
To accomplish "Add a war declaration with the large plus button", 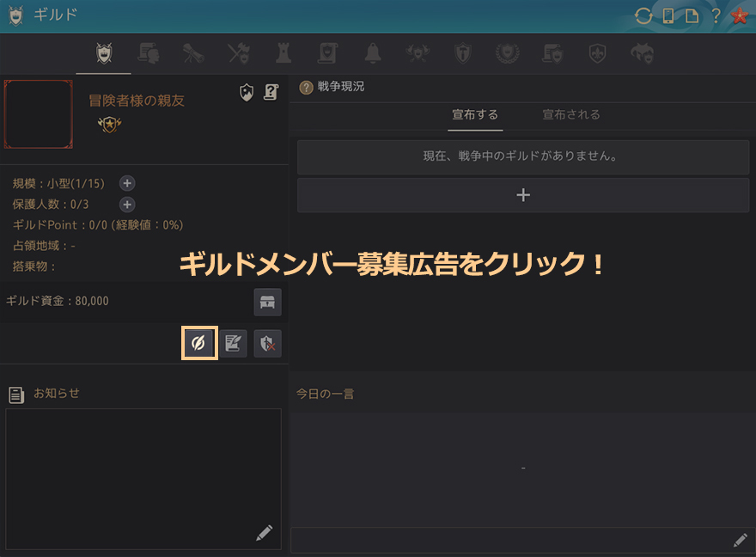I will [523, 195].
